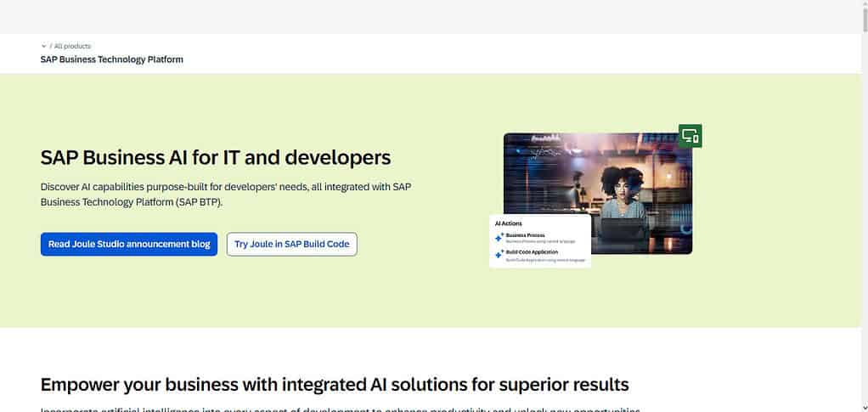
Task: Click the Read Joule Studio announcement blog button
Action: pyautogui.click(x=129, y=244)
